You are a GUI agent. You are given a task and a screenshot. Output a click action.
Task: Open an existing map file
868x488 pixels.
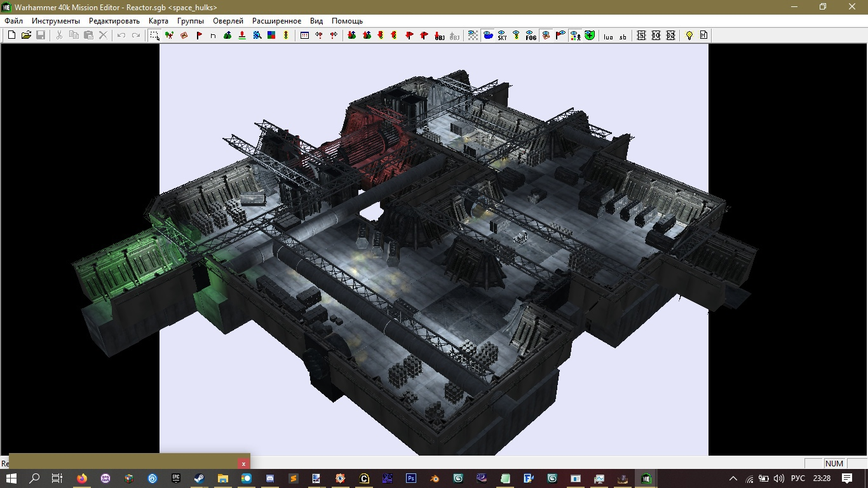tap(26, 36)
